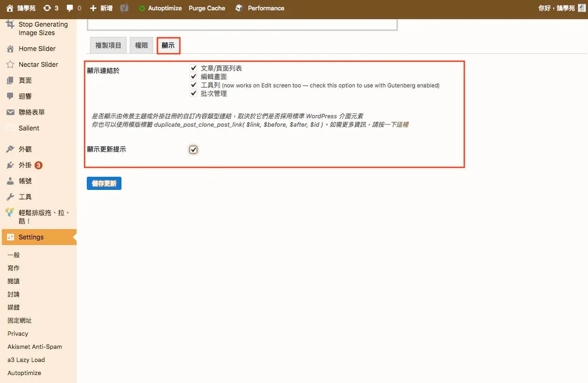Follow the 這裡 more info link
Image resolution: width=588 pixels, height=383 pixels.
click(x=402, y=125)
